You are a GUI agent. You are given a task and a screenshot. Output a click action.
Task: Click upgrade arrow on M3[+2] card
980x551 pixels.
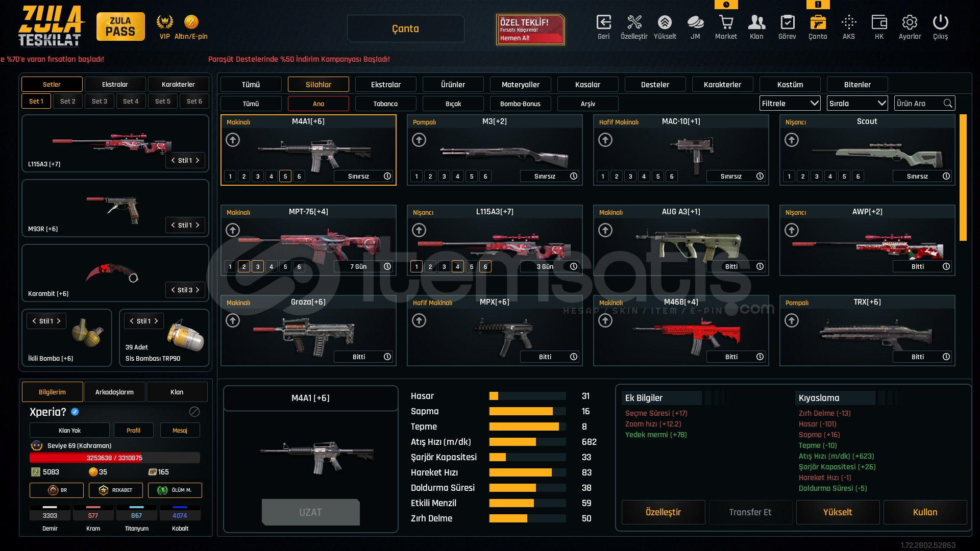point(419,140)
